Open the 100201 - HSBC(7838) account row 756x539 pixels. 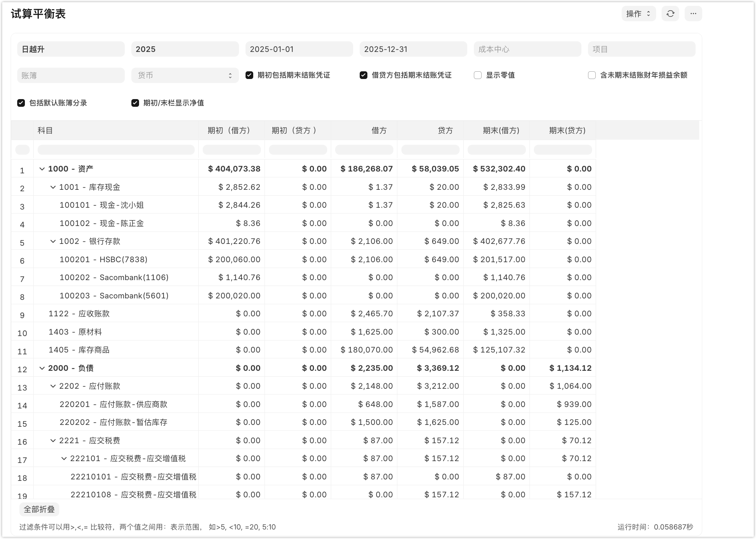point(104,260)
